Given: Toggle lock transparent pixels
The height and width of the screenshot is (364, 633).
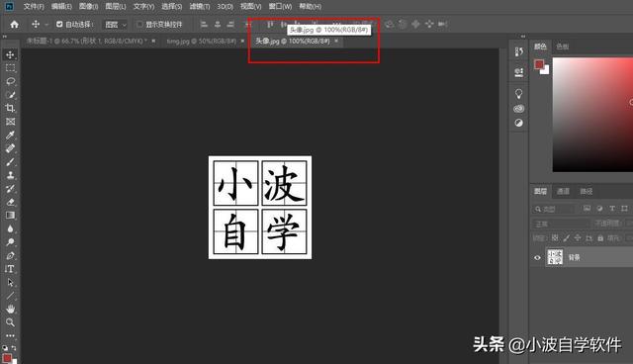Looking at the screenshot, I should pyautogui.click(x=555, y=238).
